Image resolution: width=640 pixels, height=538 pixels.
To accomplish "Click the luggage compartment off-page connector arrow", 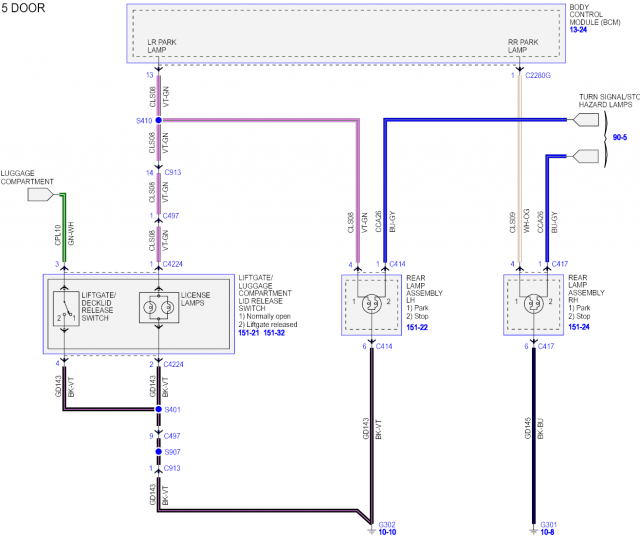I will [42, 196].
